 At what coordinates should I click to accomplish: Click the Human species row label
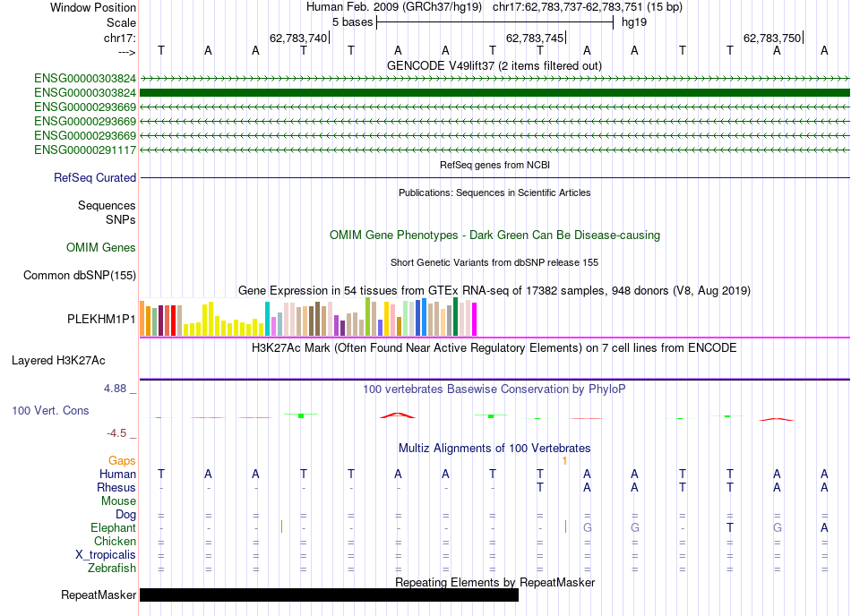(x=117, y=474)
